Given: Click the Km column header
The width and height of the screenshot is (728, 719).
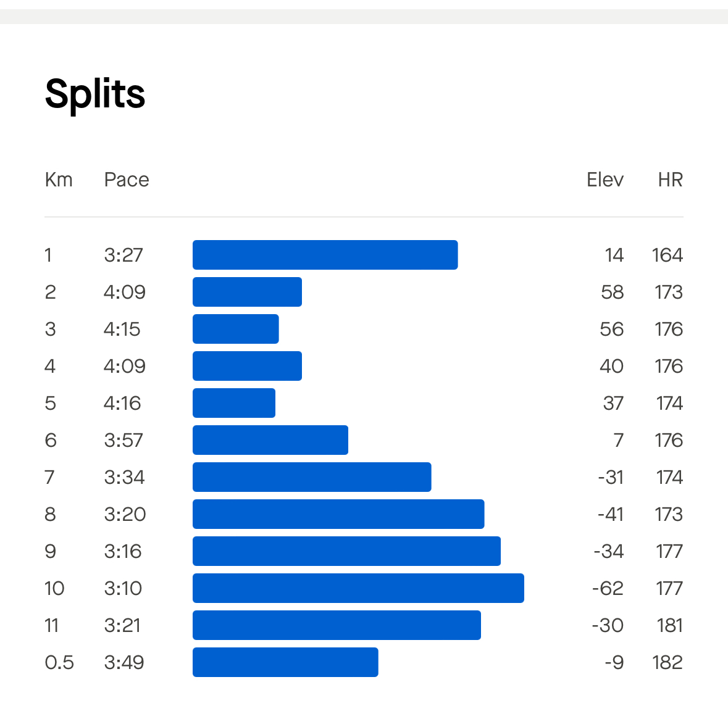Looking at the screenshot, I should pyautogui.click(x=59, y=180).
